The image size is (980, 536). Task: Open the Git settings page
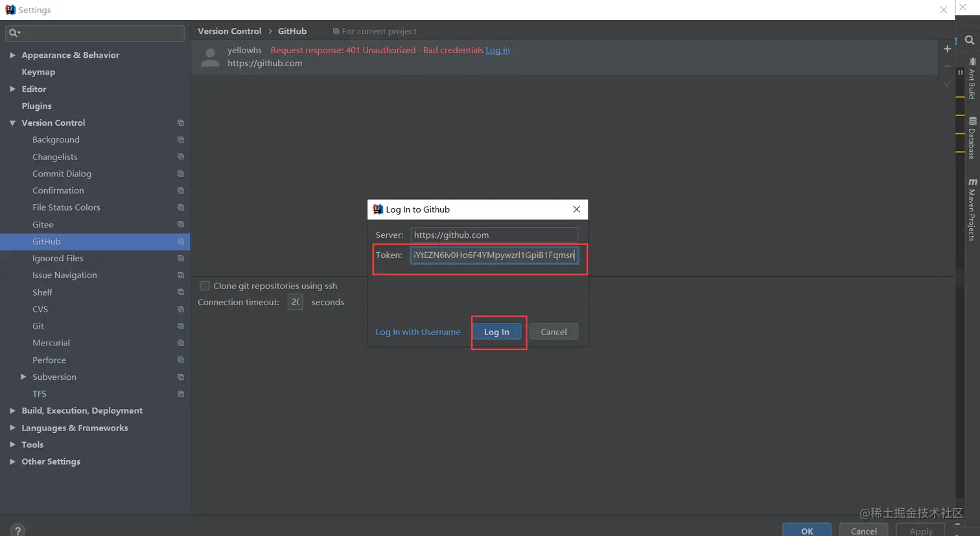coord(38,326)
